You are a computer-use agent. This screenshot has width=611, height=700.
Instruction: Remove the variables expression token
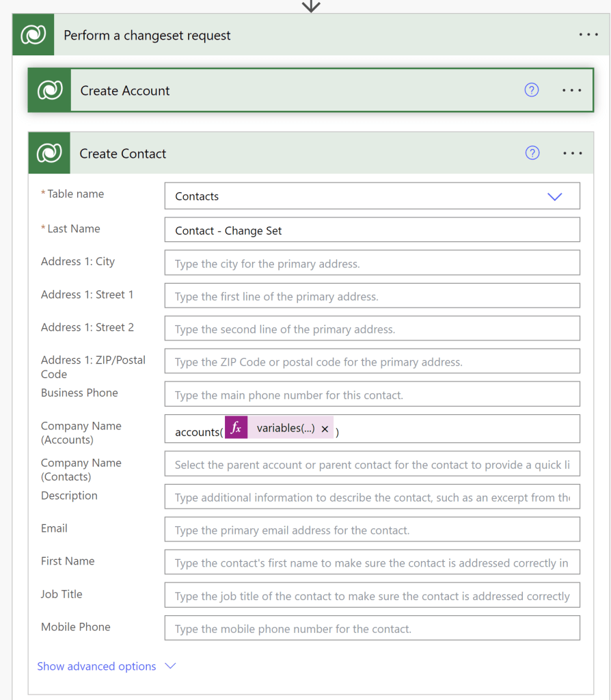point(325,429)
